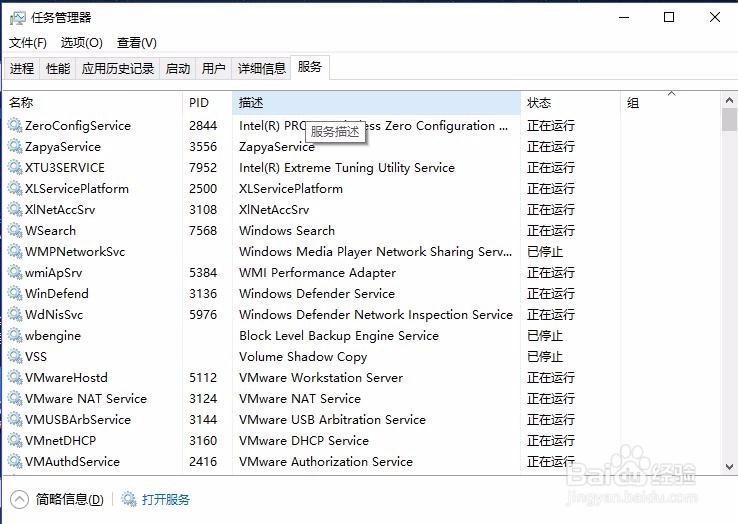Viewport: 738px width, 524px height.
Task: Click the gear icon next to 打开服务
Action: coord(128,499)
